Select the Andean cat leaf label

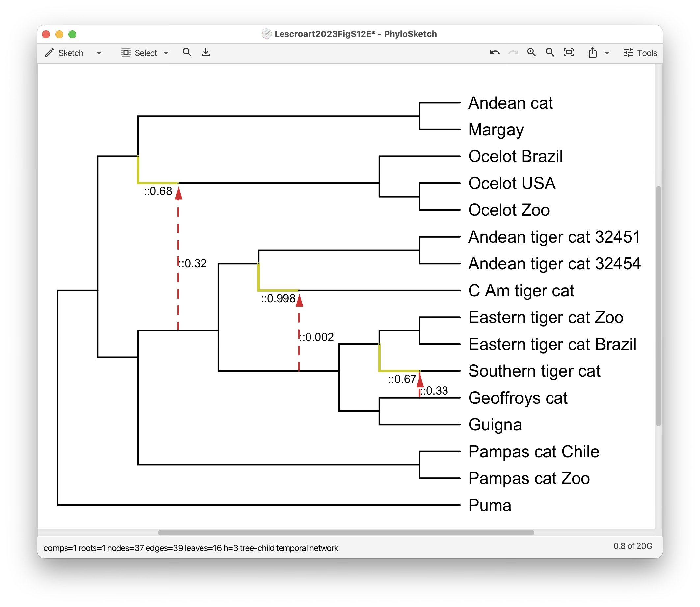(510, 103)
